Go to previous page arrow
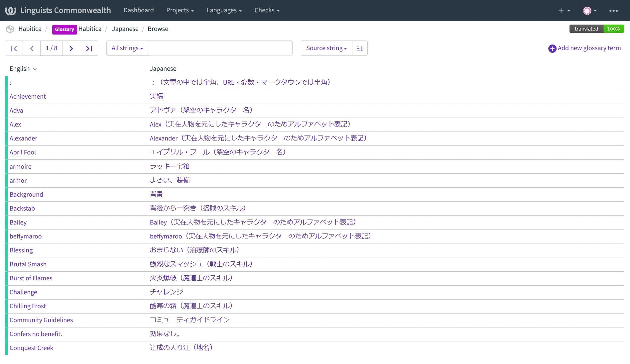Viewport: 630px width, 364px height. click(x=32, y=48)
